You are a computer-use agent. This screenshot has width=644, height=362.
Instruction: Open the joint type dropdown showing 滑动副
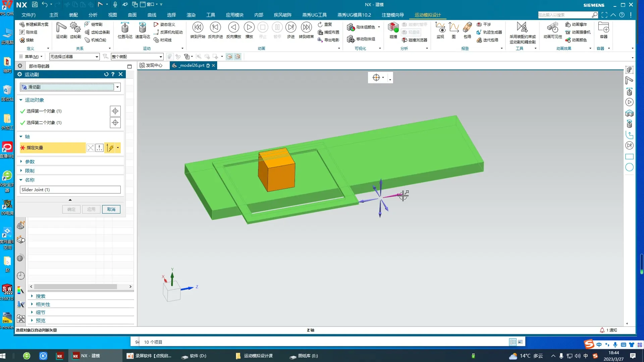[117, 87]
